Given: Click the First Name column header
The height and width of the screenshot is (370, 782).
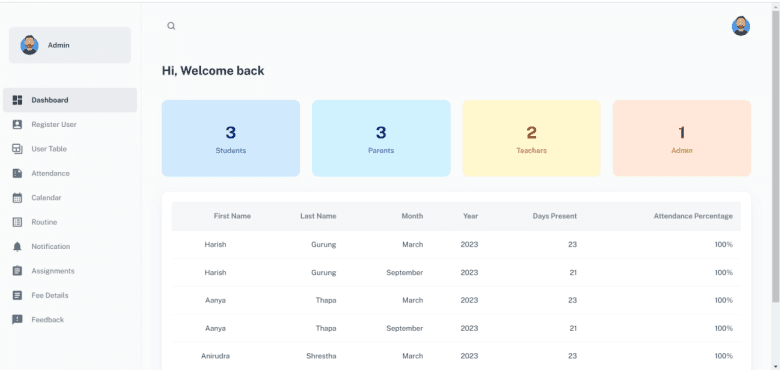Looking at the screenshot, I should coord(232,216).
